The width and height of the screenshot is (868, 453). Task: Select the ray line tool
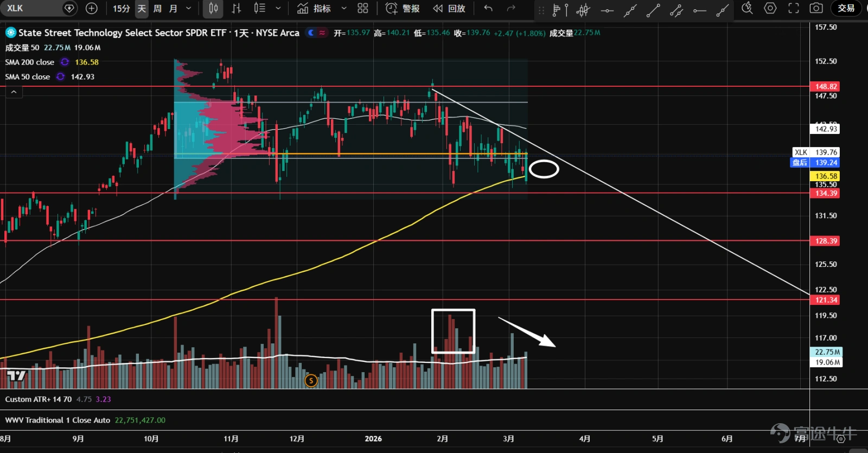[x=723, y=9]
